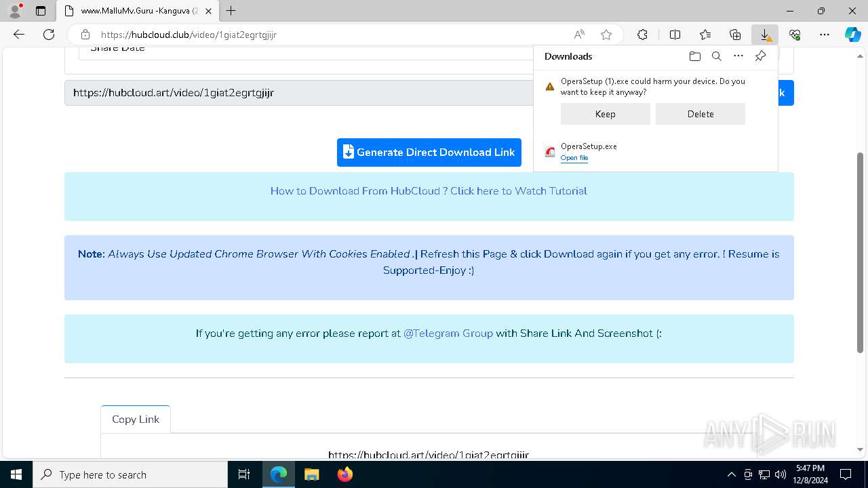
Task: Close the MalluMv.Guru browser tab
Action: pyautogui.click(x=208, y=11)
